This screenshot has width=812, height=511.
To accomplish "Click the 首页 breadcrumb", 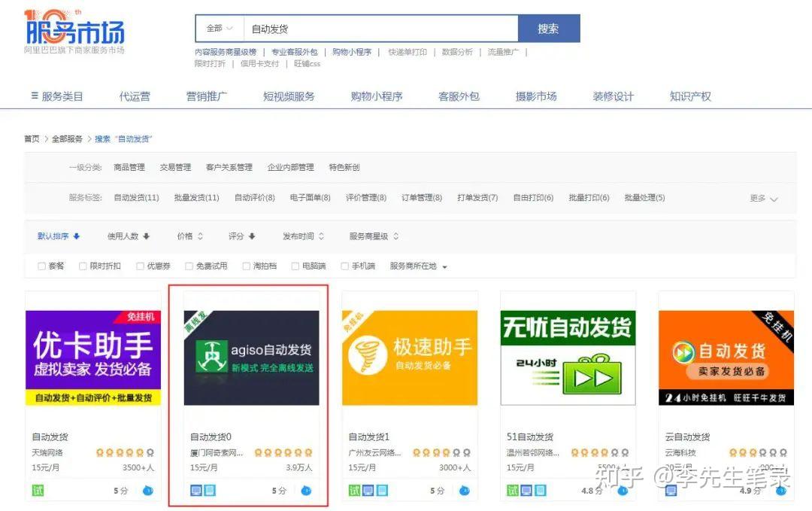I will [32, 139].
